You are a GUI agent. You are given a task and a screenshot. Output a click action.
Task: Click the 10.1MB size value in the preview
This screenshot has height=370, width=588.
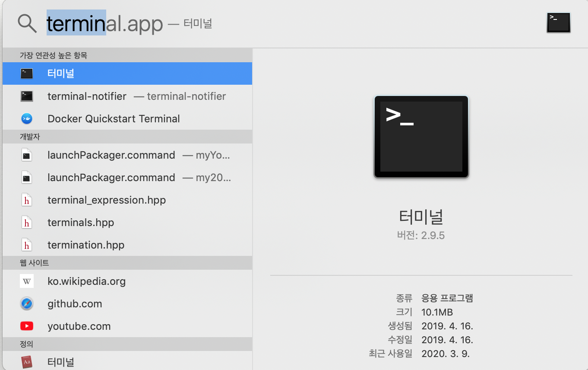437,312
